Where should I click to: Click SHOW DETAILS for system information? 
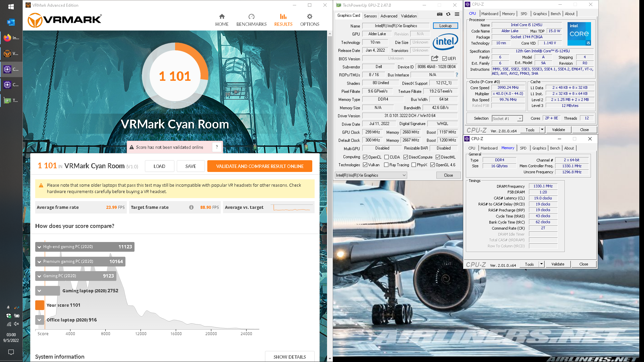(x=289, y=357)
